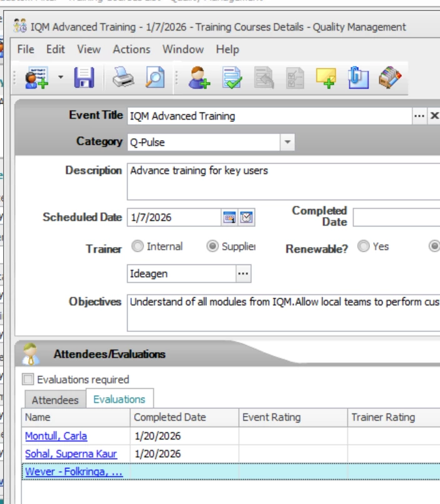Open the Window menu
The height and width of the screenshot is (504, 440).
click(x=183, y=49)
